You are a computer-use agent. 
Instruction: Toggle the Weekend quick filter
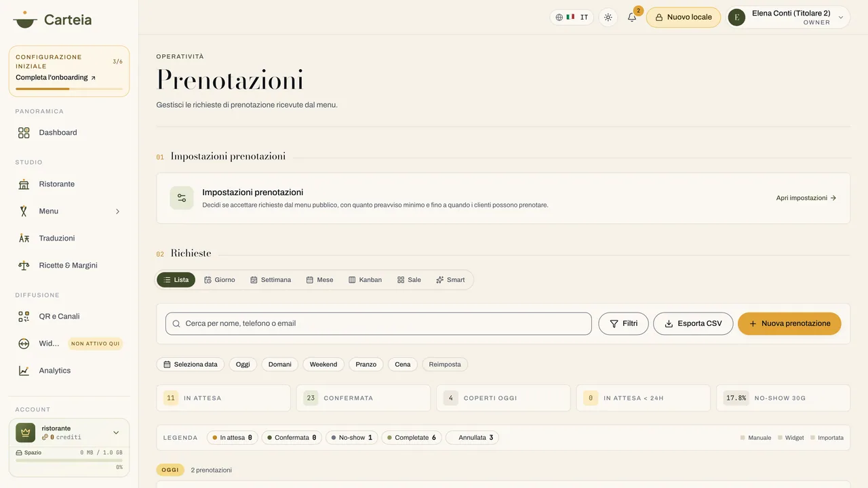click(x=323, y=365)
